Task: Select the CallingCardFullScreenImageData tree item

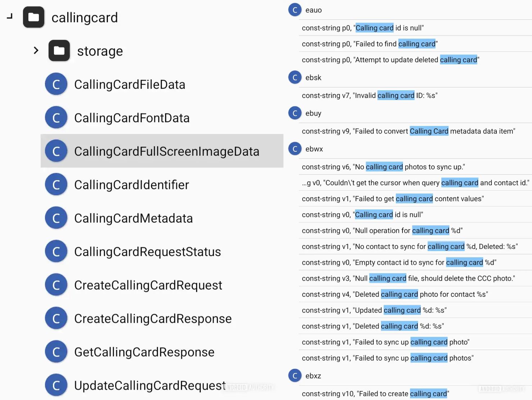Action: 167,151
